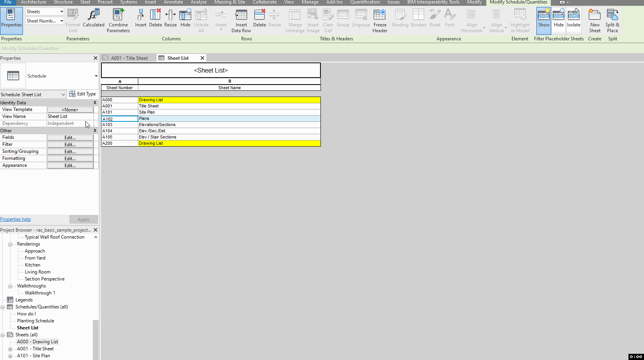The height and width of the screenshot is (360, 644).
Task: Click the Clear Cell tool
Action: 328,21
